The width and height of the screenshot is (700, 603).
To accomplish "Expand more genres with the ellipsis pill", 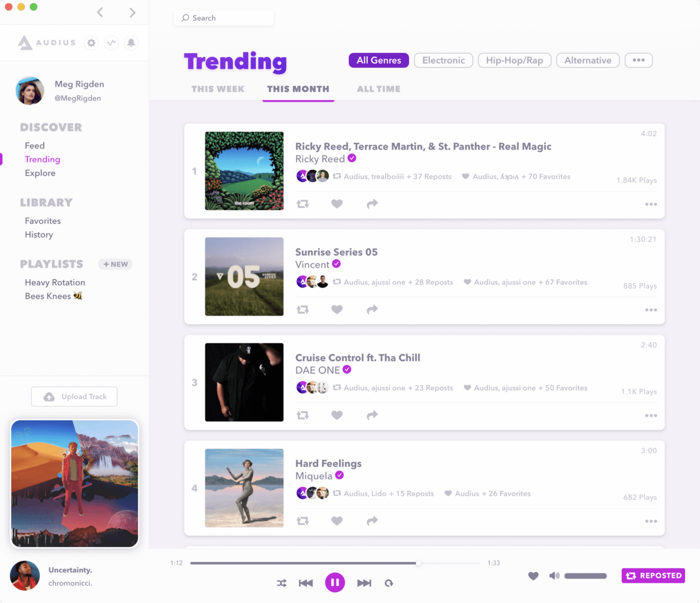I will [639, 60].
